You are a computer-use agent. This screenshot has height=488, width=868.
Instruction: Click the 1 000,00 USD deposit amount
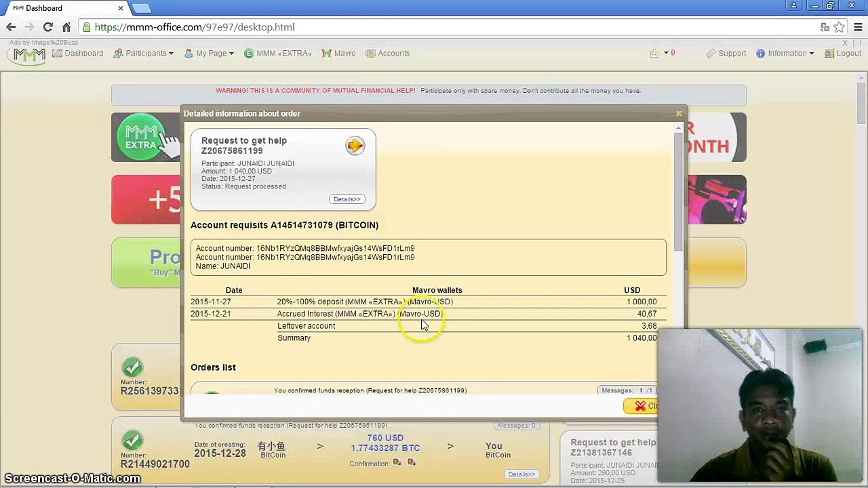[x=642, y=302]
